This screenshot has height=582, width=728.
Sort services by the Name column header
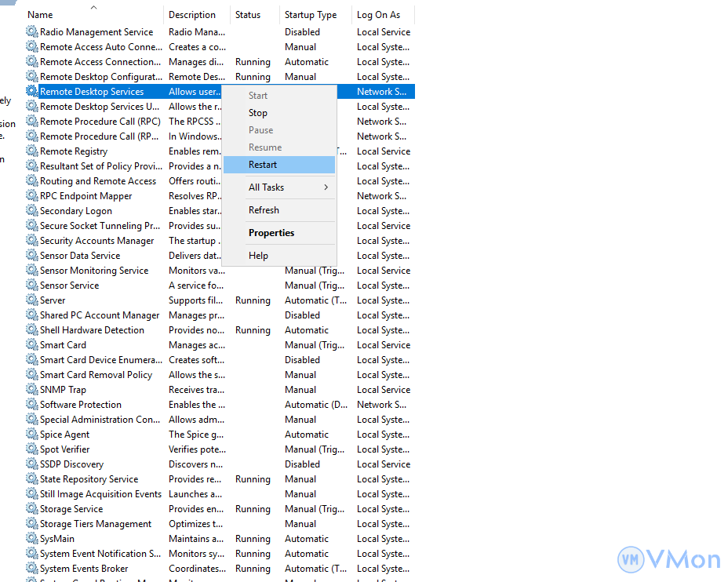(41, 15)
